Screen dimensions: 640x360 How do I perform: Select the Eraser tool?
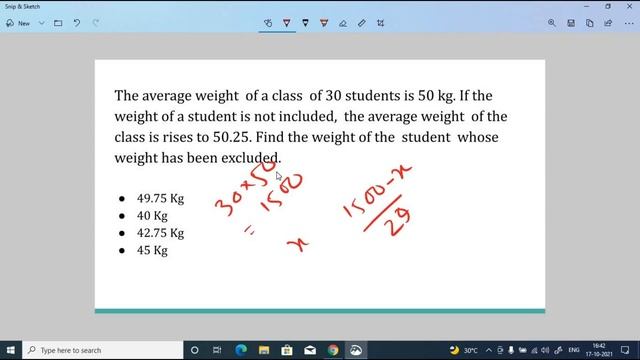click(x=343, y=23)
